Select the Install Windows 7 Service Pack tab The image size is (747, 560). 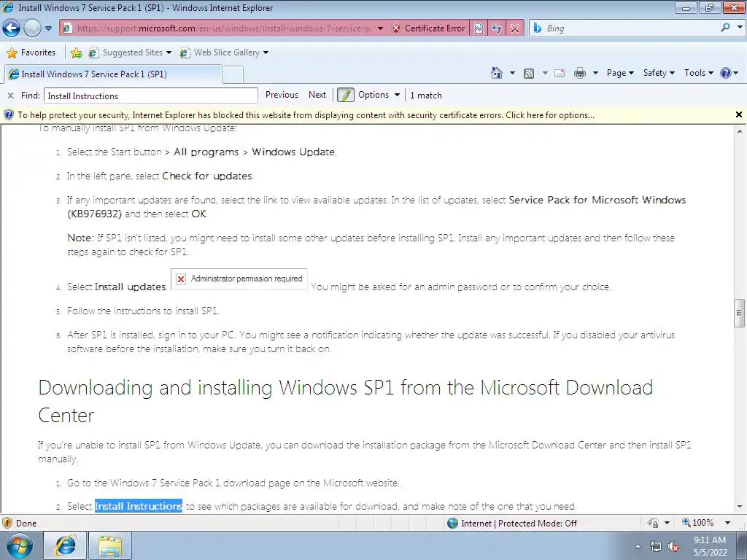click(x=113, y=74)
